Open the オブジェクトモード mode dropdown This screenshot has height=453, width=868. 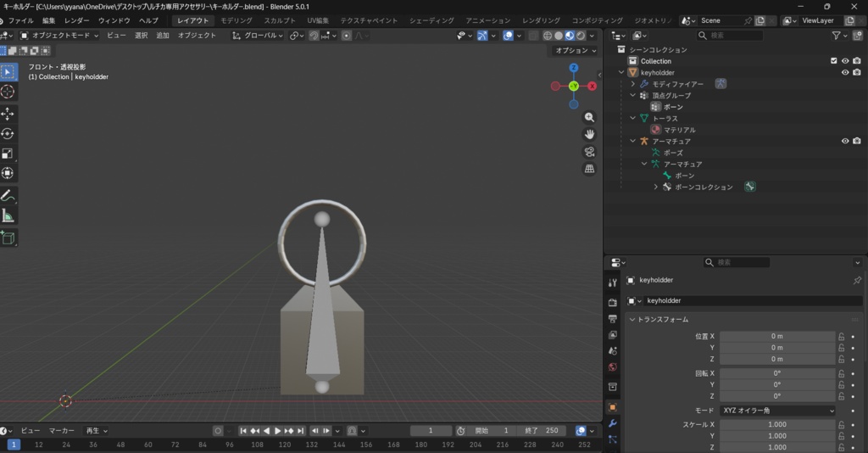pos(59,36)
